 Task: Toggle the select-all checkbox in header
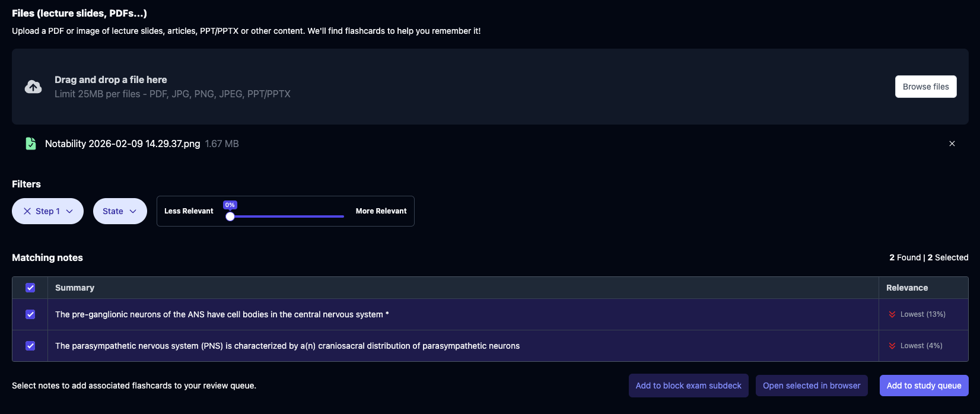[x=30, y=288]
